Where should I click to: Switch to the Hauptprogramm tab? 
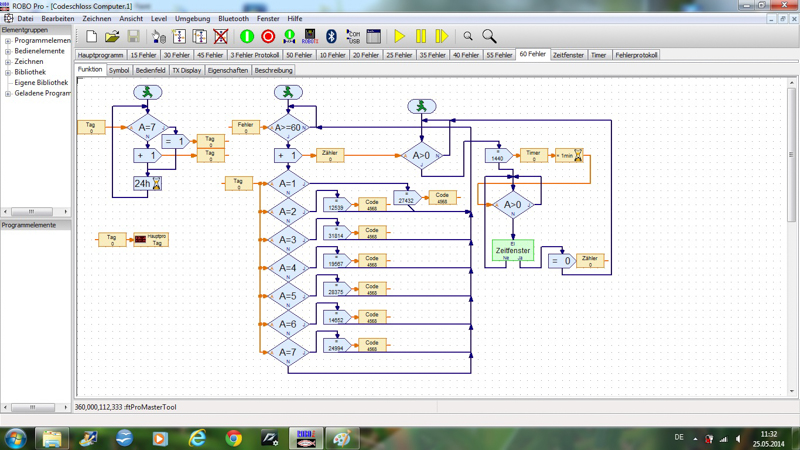tap(100, 55)
